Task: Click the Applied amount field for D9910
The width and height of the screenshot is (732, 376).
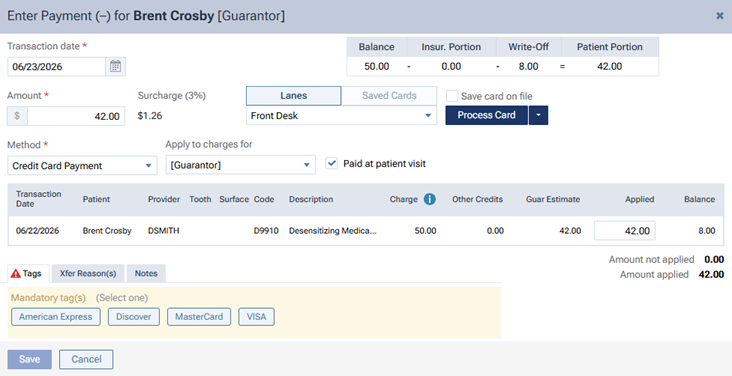Action: 625,231
